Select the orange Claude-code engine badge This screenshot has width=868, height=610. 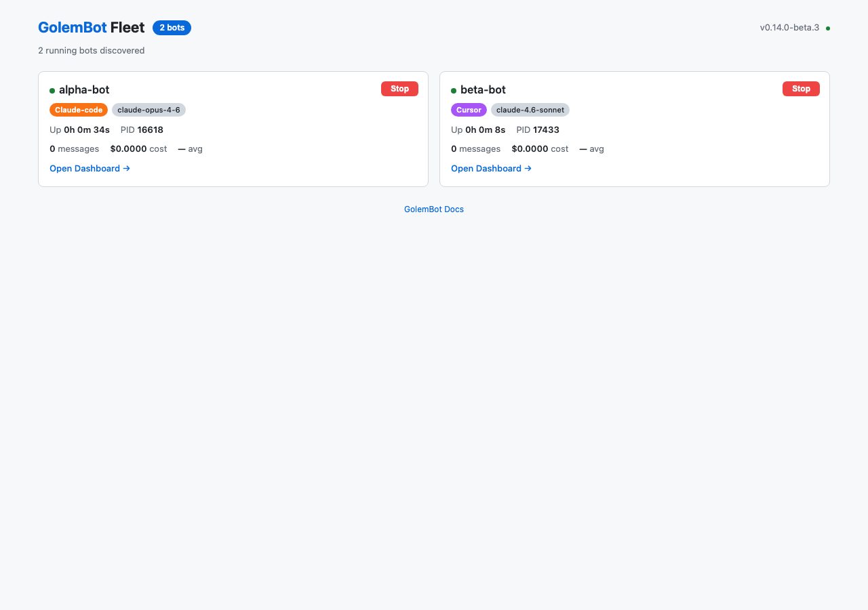79,110
